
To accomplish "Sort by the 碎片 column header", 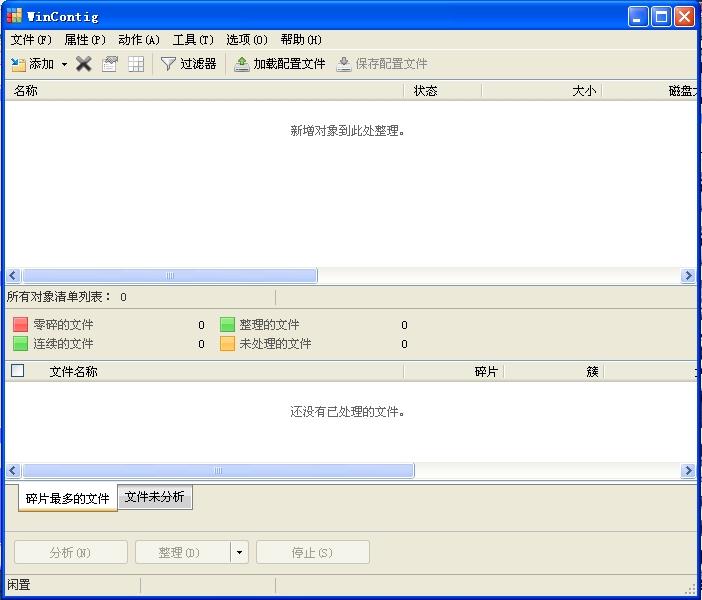I will click(x=454, y=372).
